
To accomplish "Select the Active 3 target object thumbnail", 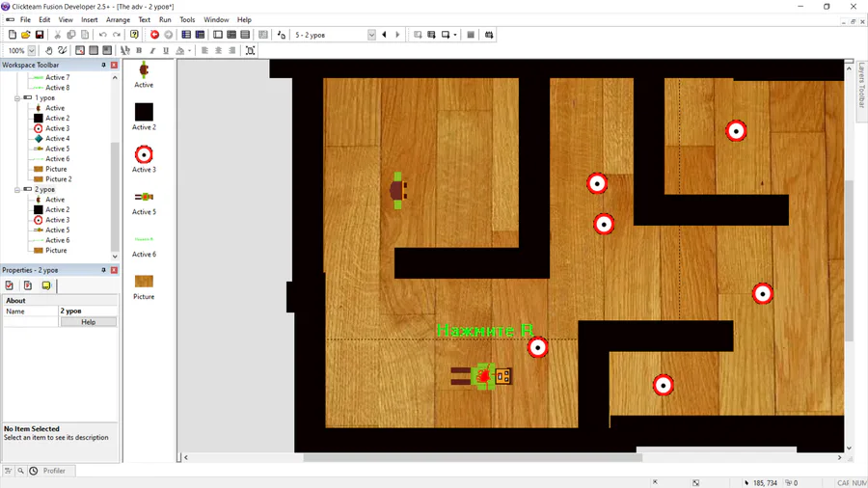I will click(144, 154).
